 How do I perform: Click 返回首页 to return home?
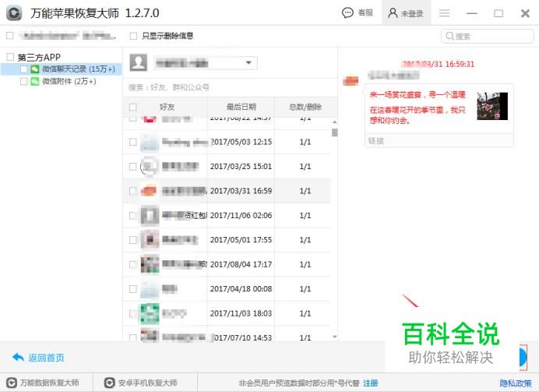[47, 358]
